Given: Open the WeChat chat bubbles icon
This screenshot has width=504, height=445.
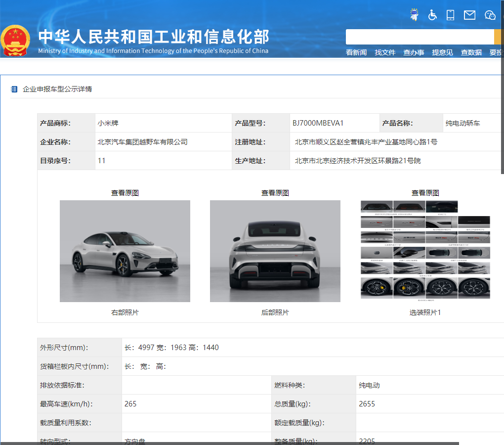Looking at the screenshot, I should point(490,15).
